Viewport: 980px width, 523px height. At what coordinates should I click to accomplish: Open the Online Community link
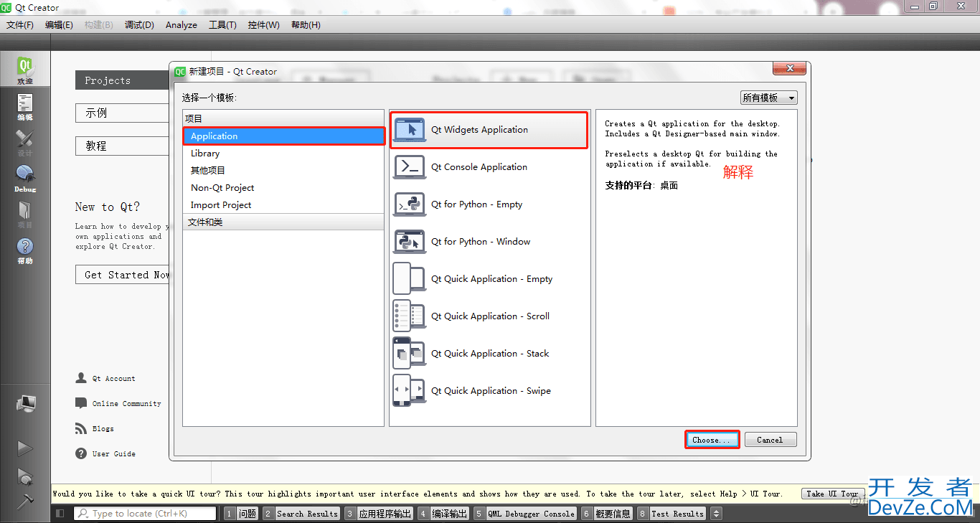(127, 404)
